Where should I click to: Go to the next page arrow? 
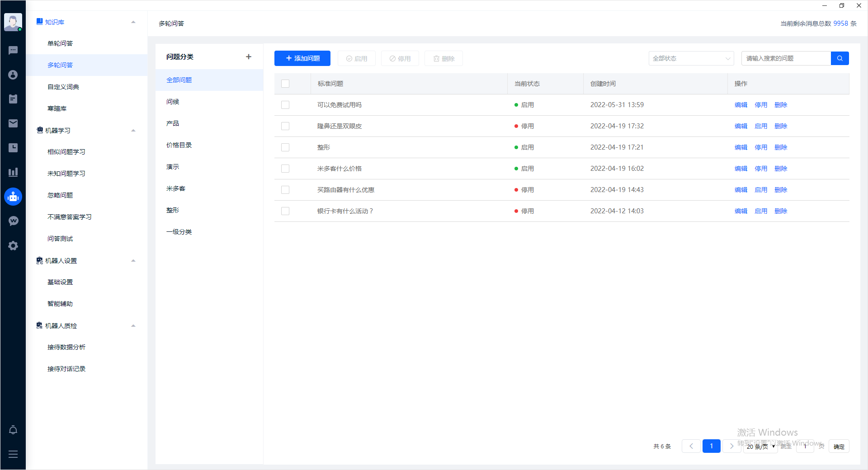731,446
